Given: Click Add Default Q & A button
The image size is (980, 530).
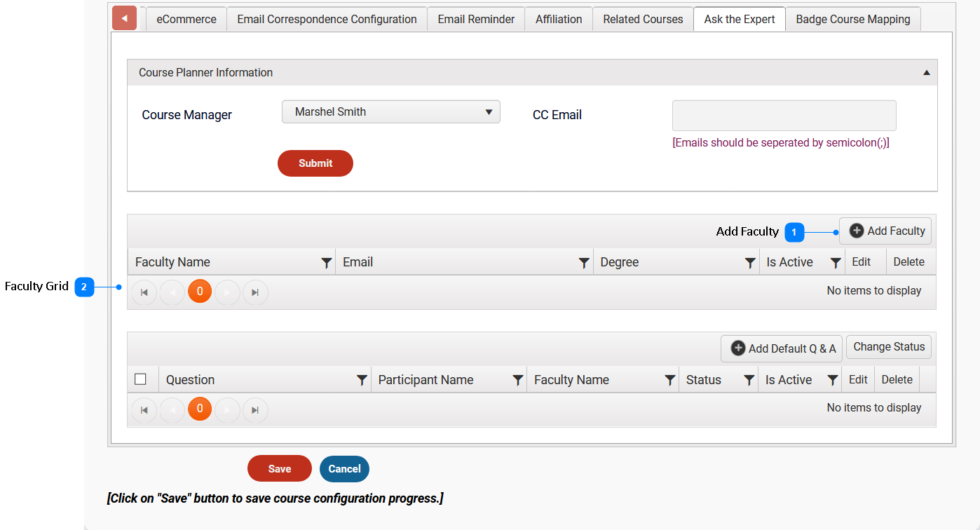Looking at the screenshot, I should point(782,348).
